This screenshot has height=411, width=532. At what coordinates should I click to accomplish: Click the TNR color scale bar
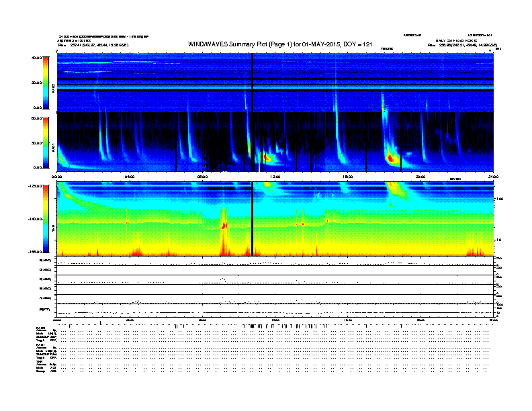click(x=44, y=218)
